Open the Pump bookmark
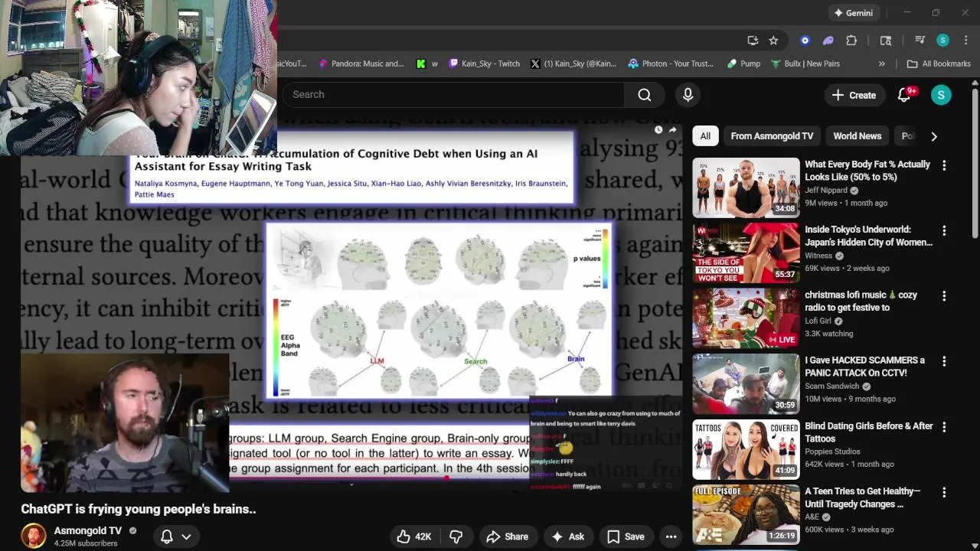The width and height of the screenshot is (980, 551). point(743,64)
